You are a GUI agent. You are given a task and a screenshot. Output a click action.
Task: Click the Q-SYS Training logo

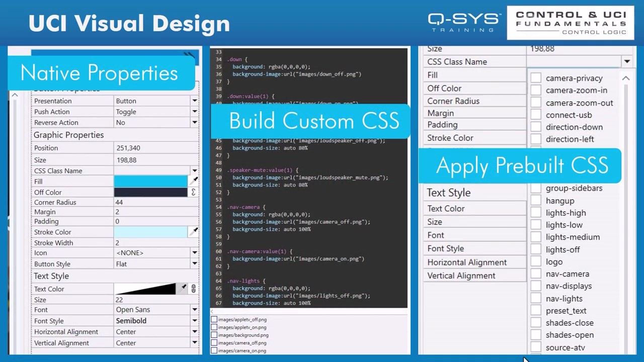(x=464, y=23)
